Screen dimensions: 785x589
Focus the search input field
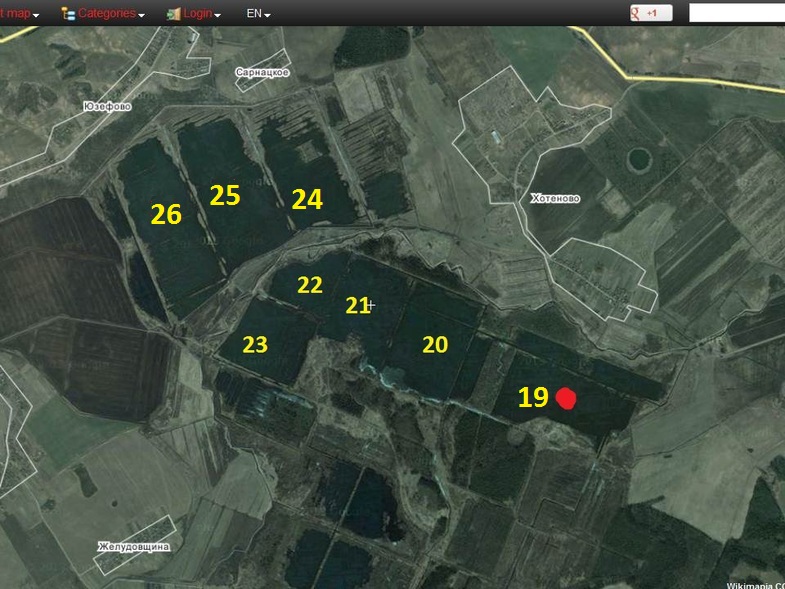click(736, 13)
